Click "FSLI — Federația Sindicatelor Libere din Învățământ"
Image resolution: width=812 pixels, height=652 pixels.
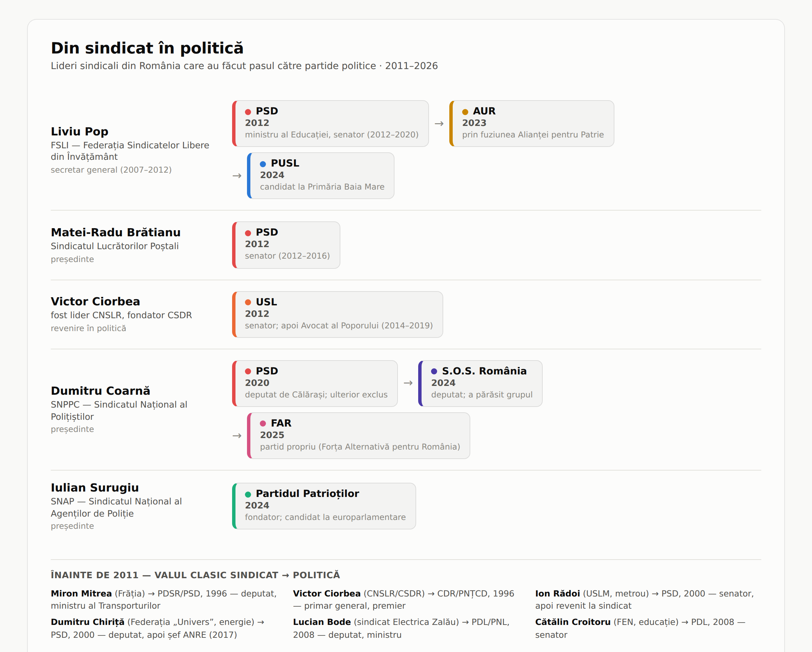pyautogui.click(x=130, y=151)
